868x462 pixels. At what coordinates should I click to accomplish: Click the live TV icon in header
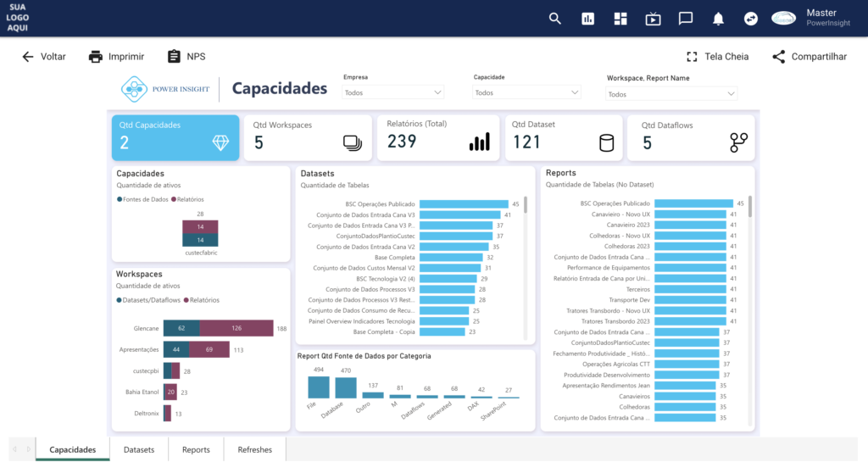tap(653, 19)
